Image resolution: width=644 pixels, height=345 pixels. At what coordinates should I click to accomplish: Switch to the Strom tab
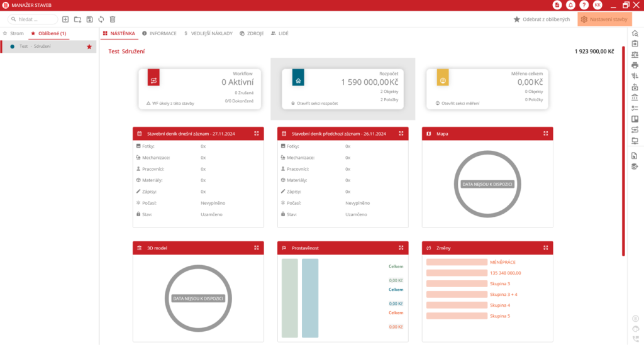tap(14, 33)
